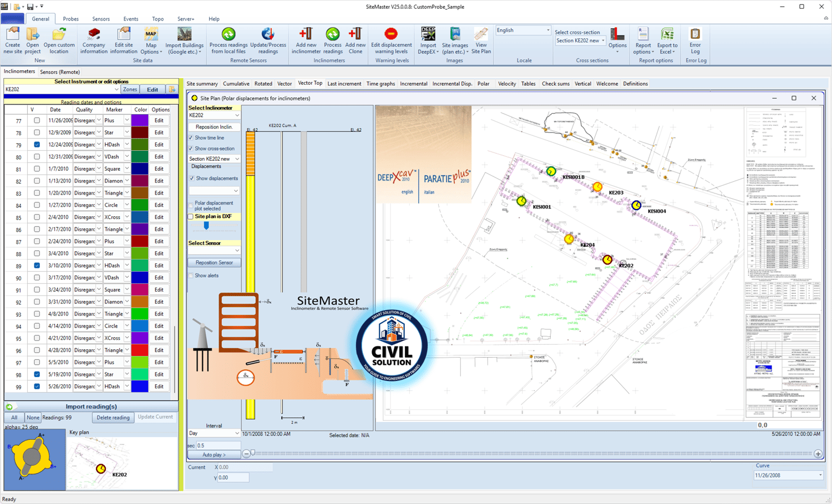This screenshot has width=832, height=504.
Task: Click Edit next to Zones
Action: click(x=153, y=89)
